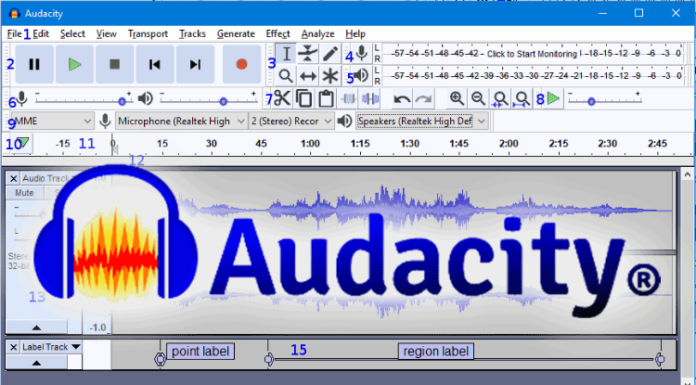Collapse the Label Track with arrow button
The image size is (696, 385).
click(x=36, y=362)
